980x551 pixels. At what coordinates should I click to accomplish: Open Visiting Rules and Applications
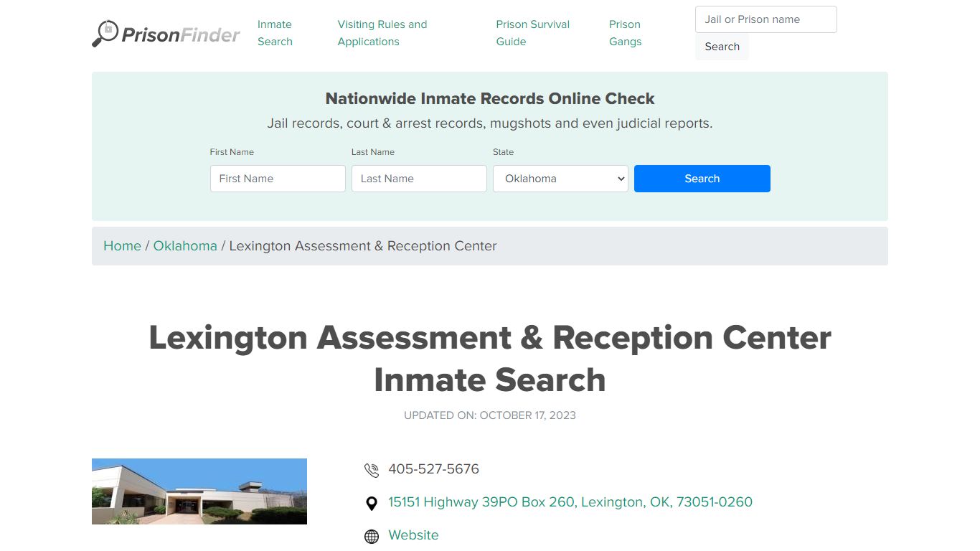(x=382, y=33)
